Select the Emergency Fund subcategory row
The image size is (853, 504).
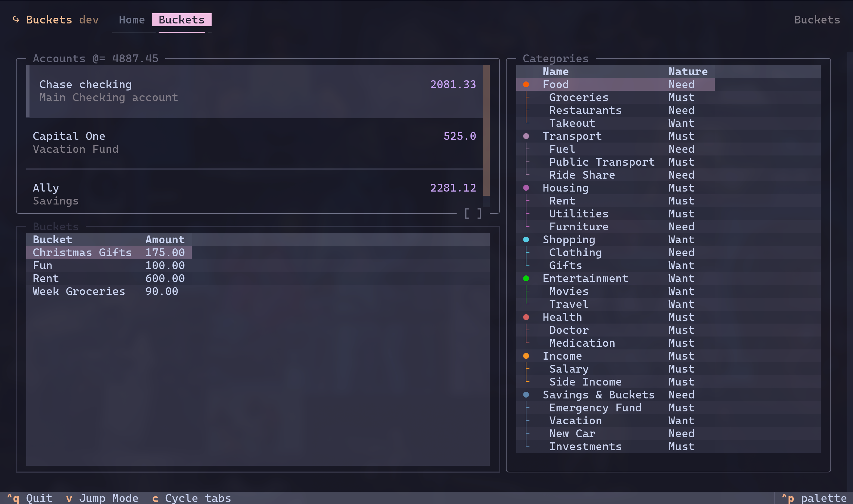tap(595, 407)
